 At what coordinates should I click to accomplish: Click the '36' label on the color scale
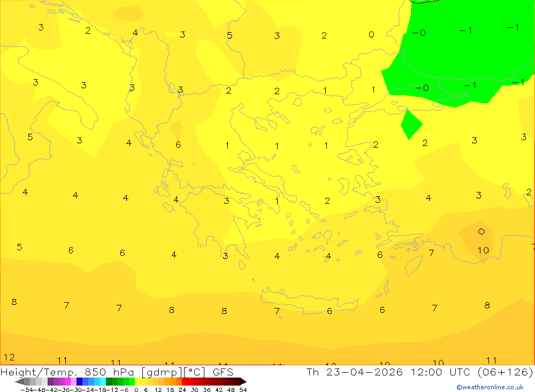(207, 390)
